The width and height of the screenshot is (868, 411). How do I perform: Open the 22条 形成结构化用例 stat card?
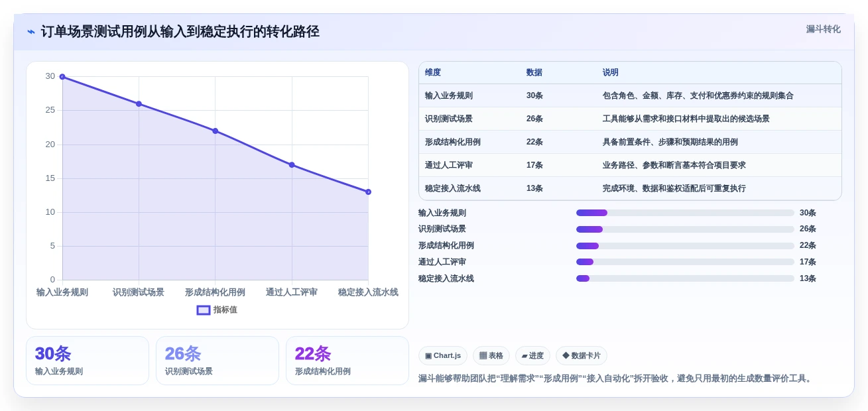pos(347,361)
